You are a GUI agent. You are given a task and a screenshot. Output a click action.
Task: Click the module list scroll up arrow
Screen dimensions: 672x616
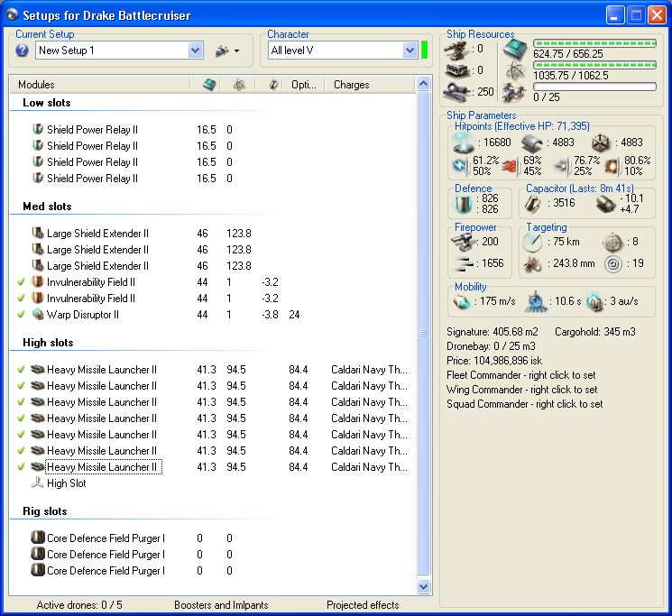pyautogui.click(x=423, y=84)
